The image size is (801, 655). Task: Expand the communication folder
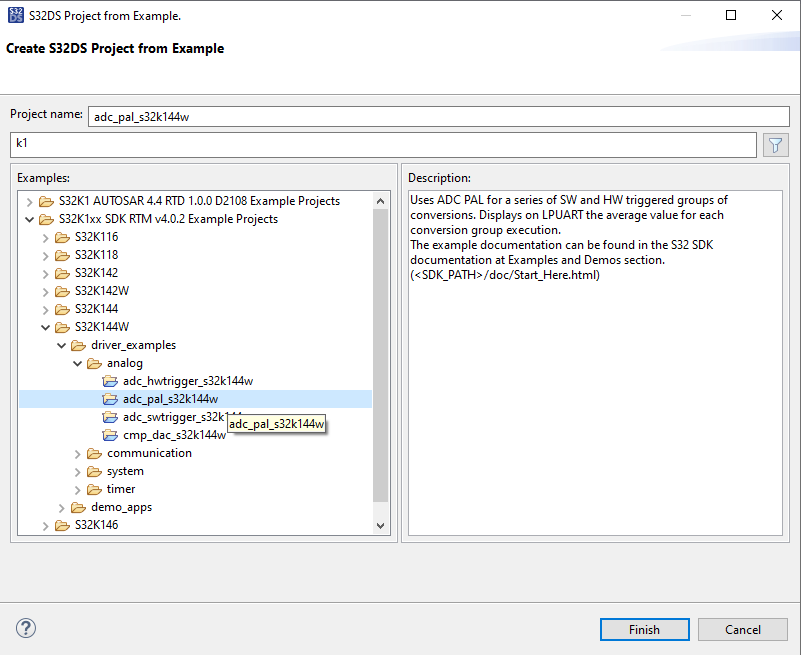(x=78, y=453)
